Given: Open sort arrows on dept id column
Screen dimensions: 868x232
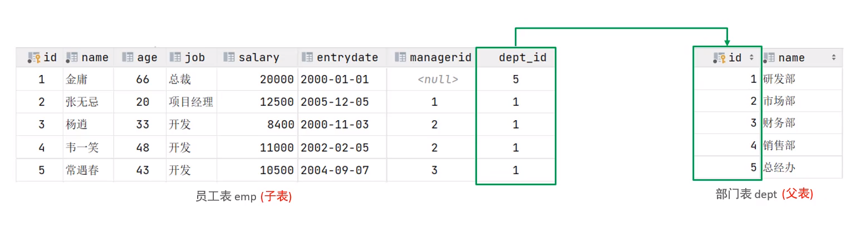Looking at the screenshot, I should point(752,57).
